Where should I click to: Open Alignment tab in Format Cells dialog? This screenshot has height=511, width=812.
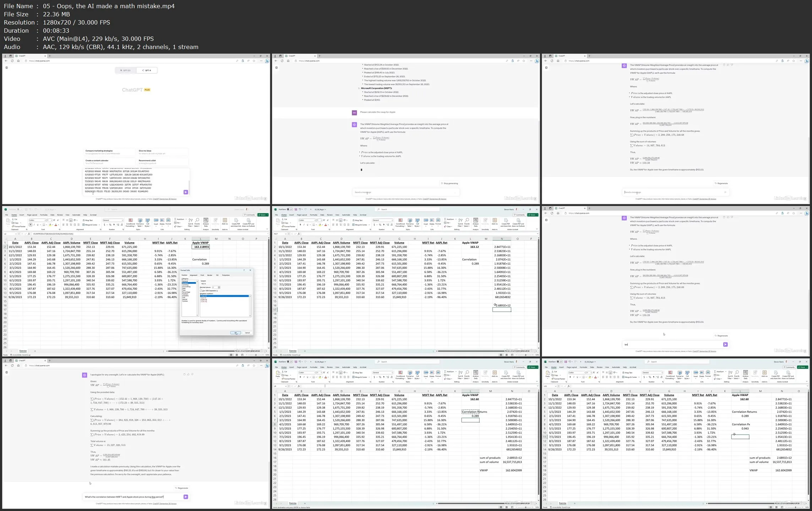tap(194, 275)
